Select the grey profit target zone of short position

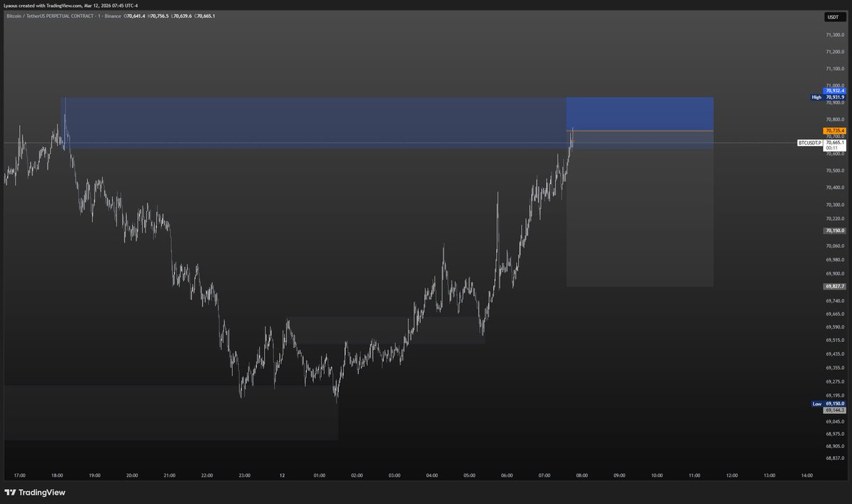[640, 209]
